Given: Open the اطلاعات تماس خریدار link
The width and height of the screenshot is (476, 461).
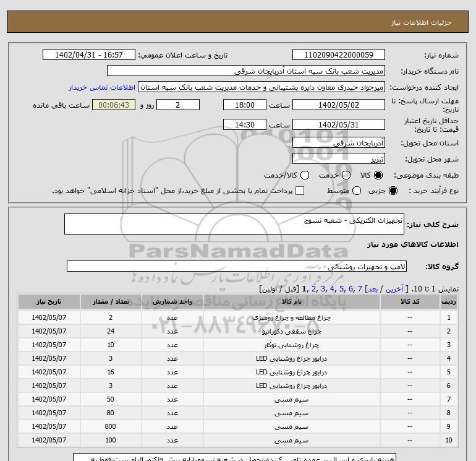Looking at the screenshot, I should (x=102, y=87).
